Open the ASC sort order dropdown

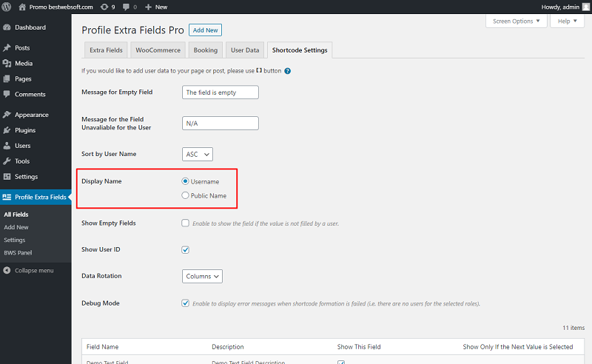[x=198, y=154]
